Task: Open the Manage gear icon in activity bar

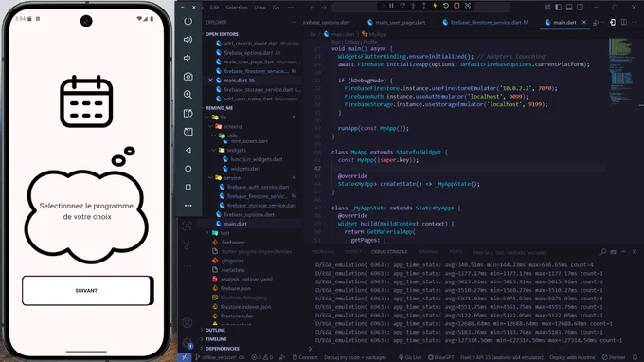Action: (188, 342)
